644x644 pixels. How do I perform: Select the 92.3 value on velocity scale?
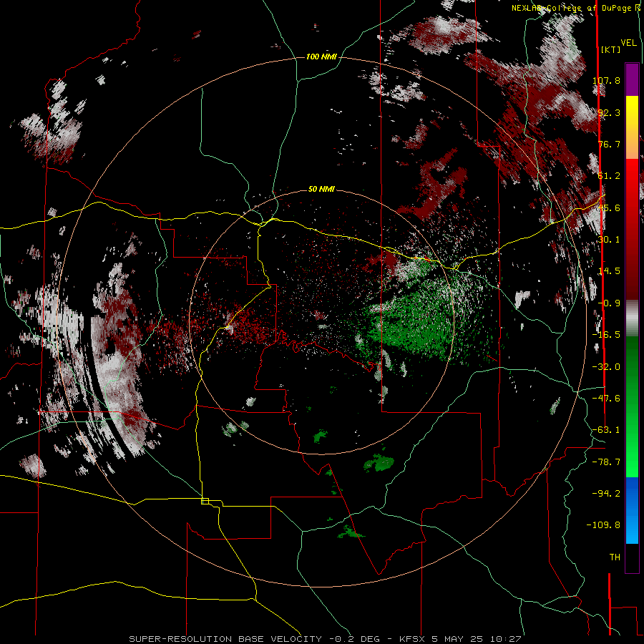tap(609, 112)
